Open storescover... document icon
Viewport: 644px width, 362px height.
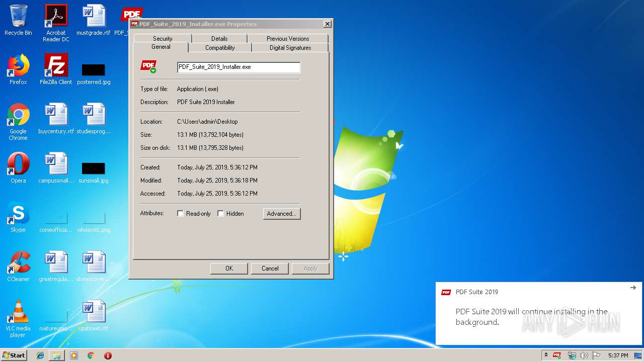click(94, 266)
